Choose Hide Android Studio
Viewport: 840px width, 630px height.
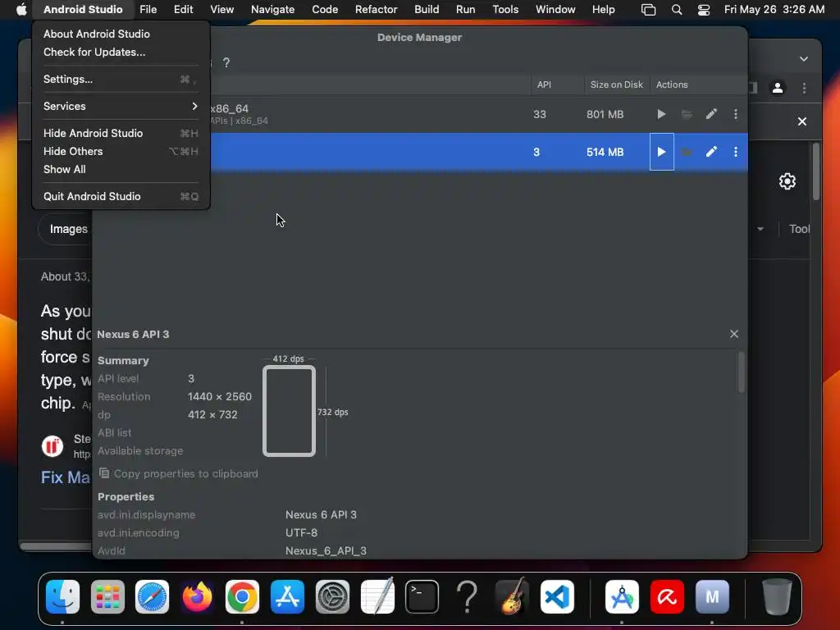point(121,133)
